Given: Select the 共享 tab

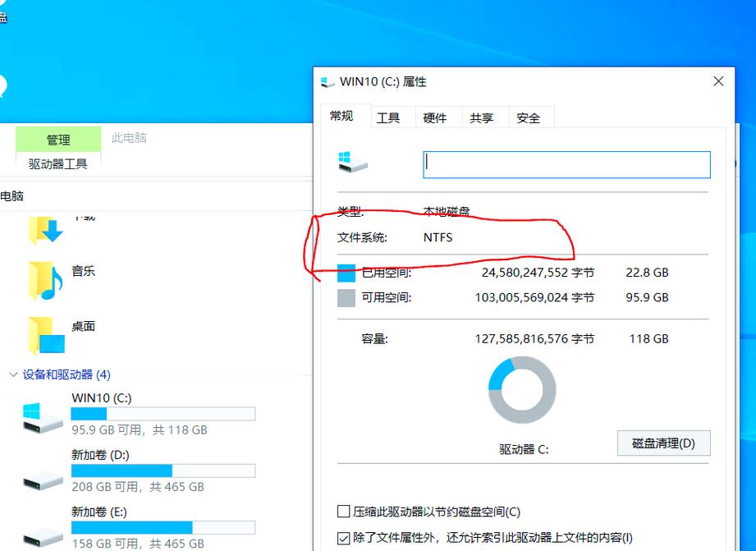Looking at the screenshot, I should 482,117.
